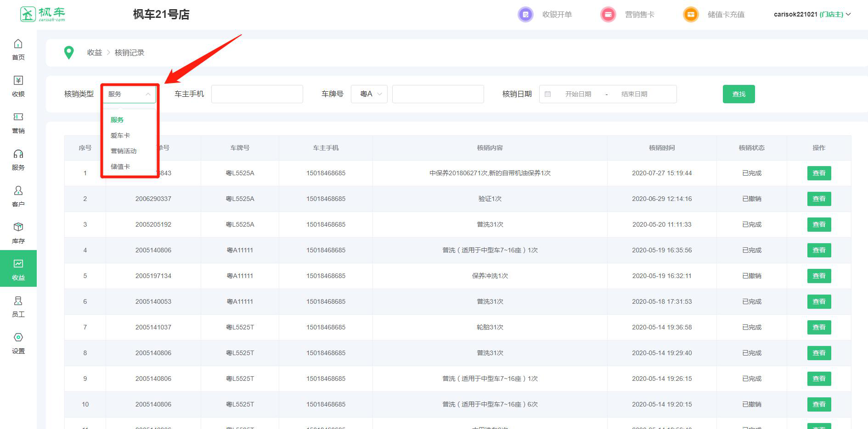
Task: Click the 操作 column header
Action: pos(819,148)
